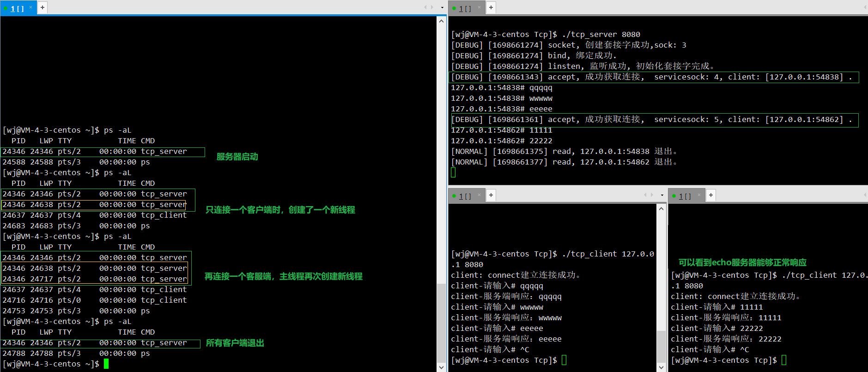Close the session tab in the ps -aL pane
Screen dimensions: 868x372
30,7
